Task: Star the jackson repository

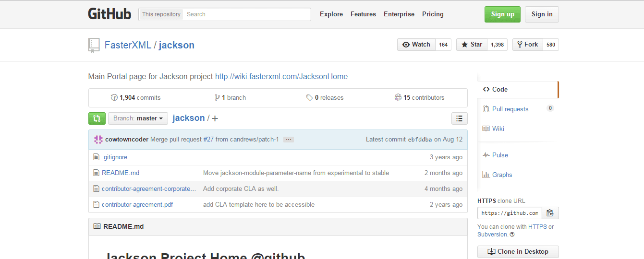Action: (x=472, y=45)
